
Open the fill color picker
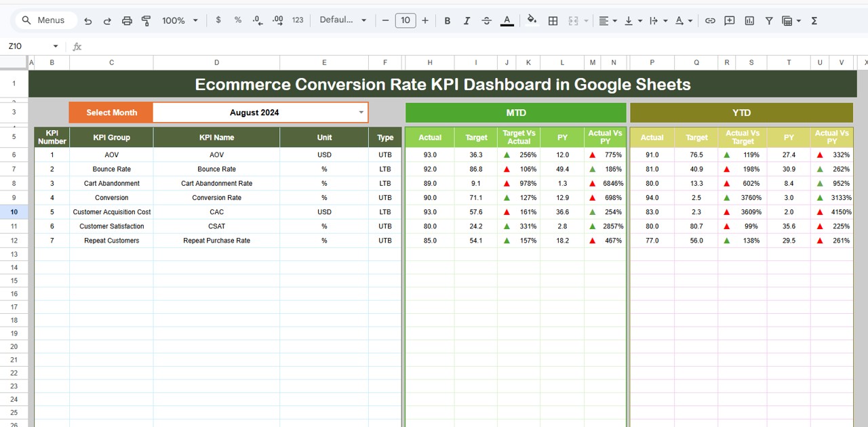[532, 20]
